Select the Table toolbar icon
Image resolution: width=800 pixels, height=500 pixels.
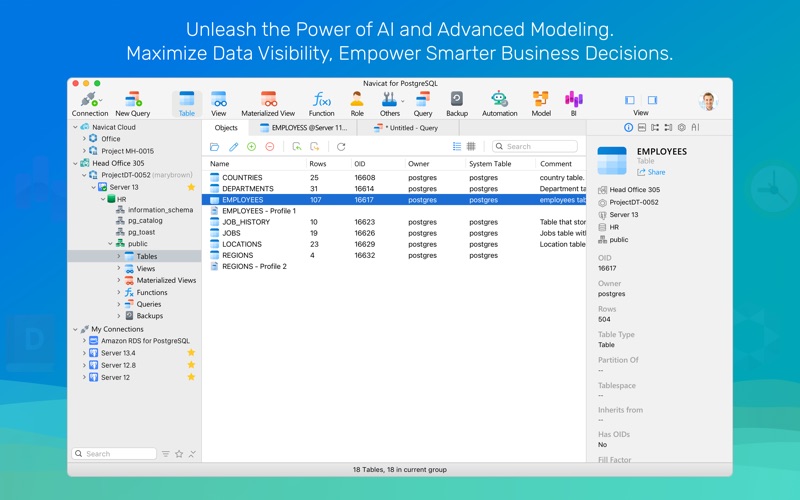pos(187,104)
